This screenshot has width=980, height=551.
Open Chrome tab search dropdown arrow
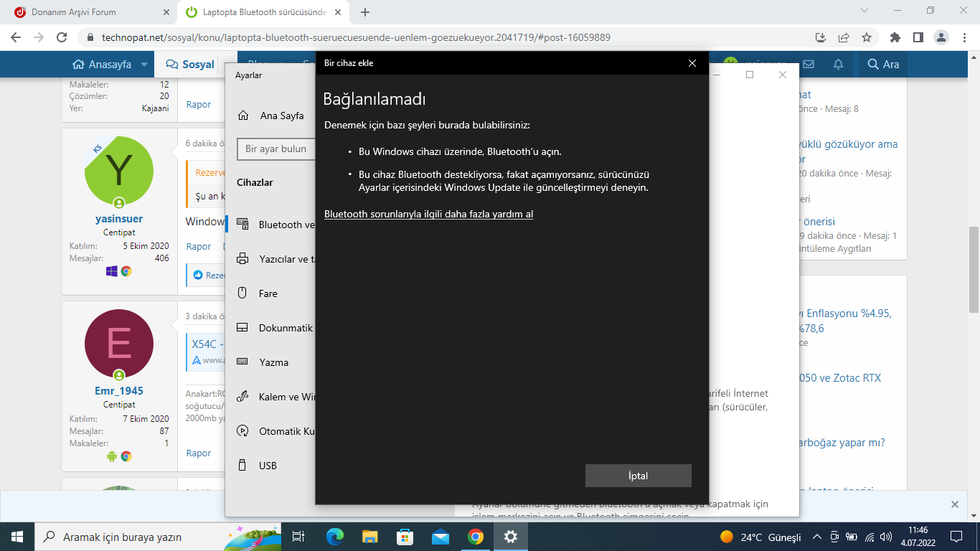tap(864, 11)
